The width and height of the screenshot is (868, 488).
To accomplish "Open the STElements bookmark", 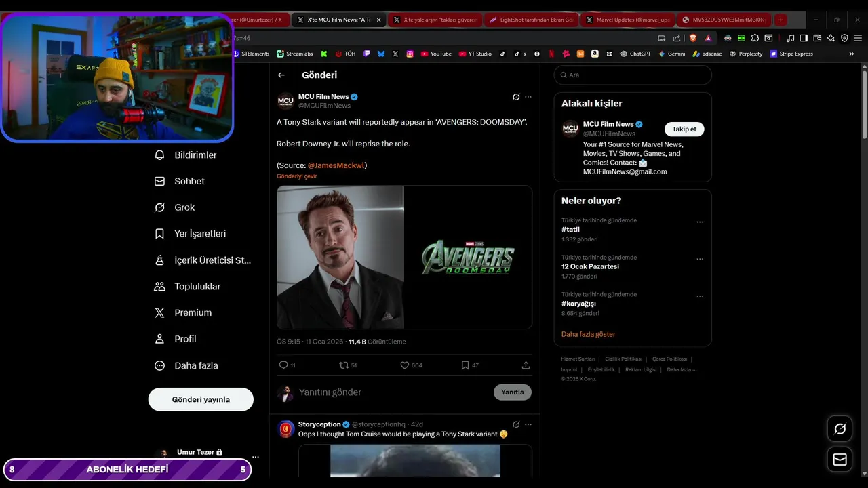I will (x=251, y=54).
